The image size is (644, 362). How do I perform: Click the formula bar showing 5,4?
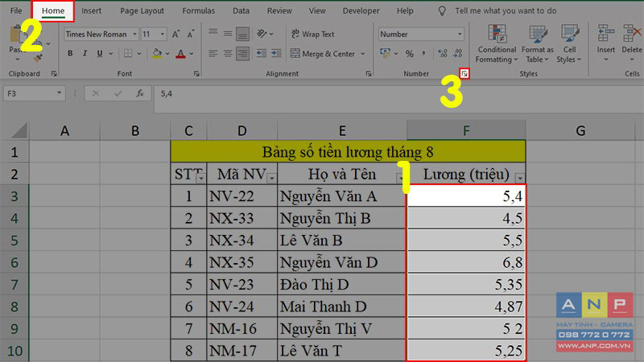click(x=398, y=93)
